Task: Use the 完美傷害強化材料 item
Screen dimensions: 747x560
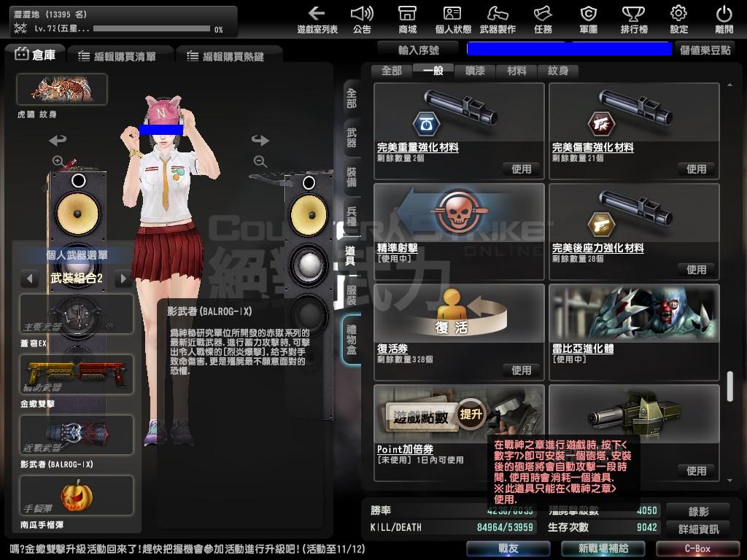Action: pos(696,169)
